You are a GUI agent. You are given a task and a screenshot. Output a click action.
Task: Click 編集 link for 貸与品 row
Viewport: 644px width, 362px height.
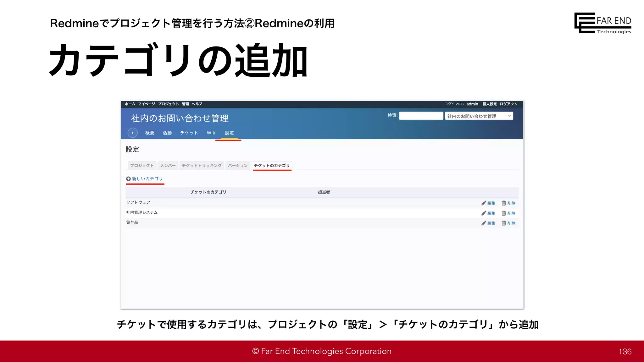(x=491, y=223)
